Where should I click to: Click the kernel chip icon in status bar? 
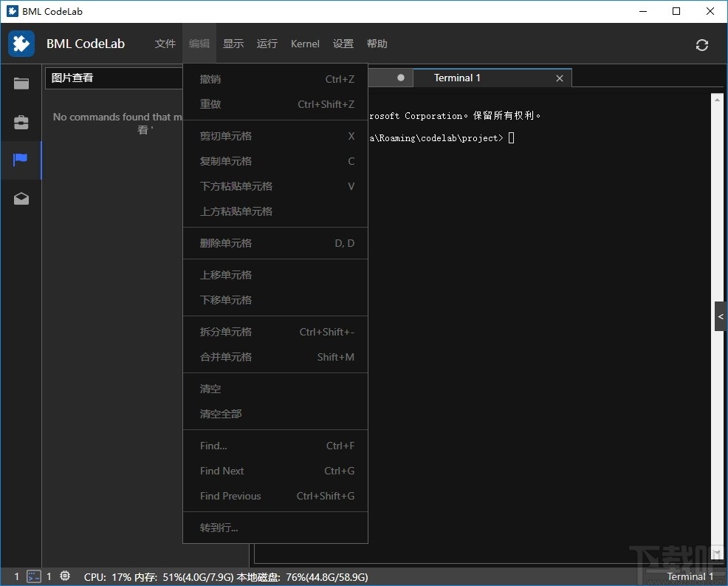tap(64, 576)
